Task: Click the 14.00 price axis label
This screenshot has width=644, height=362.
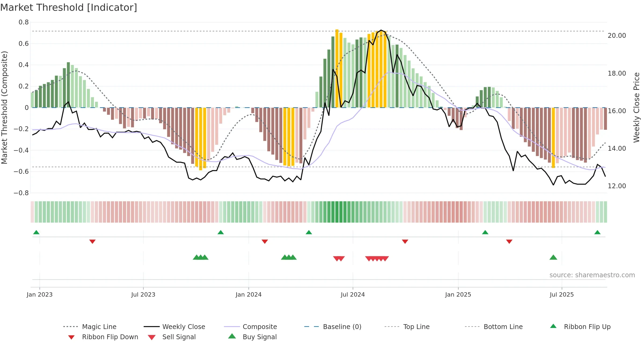Action: (x=617, y=148)
